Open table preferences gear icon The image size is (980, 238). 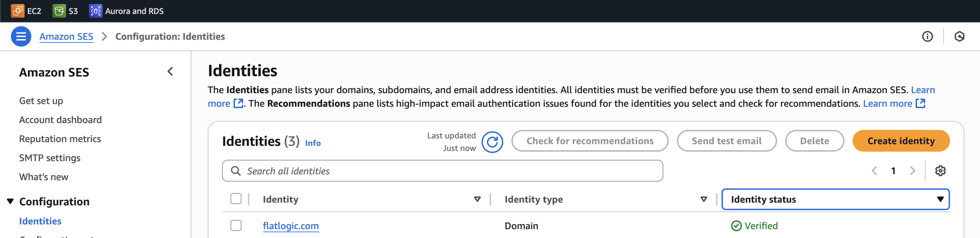(940, 171)
